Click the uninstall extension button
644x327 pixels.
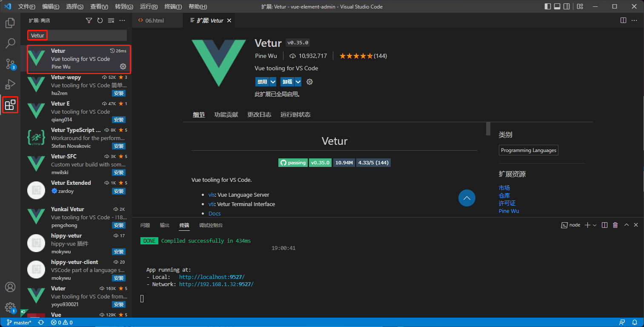tap(287, 82)
